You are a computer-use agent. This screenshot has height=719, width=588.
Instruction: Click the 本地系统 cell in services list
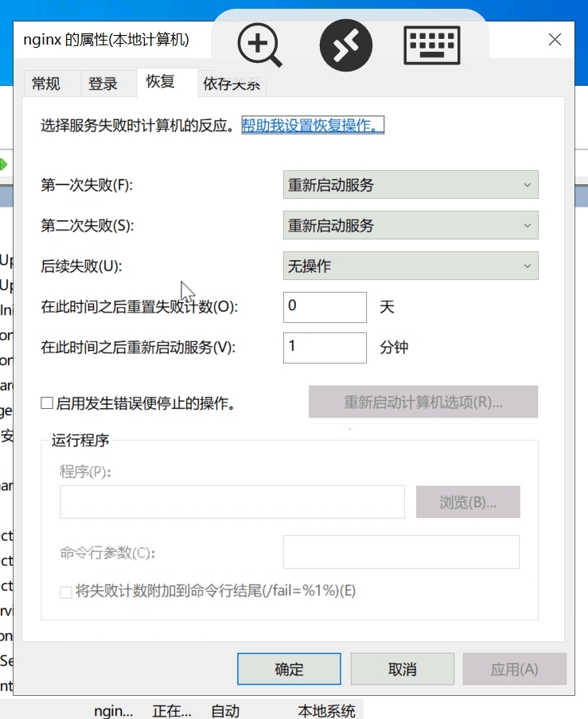pyautogui.click(x=326, y=711)
